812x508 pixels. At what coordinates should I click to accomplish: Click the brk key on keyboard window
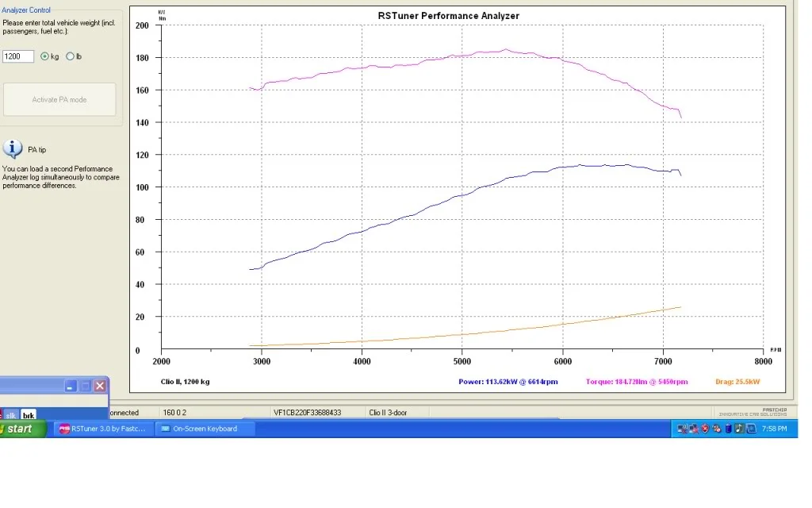point(29,415)
